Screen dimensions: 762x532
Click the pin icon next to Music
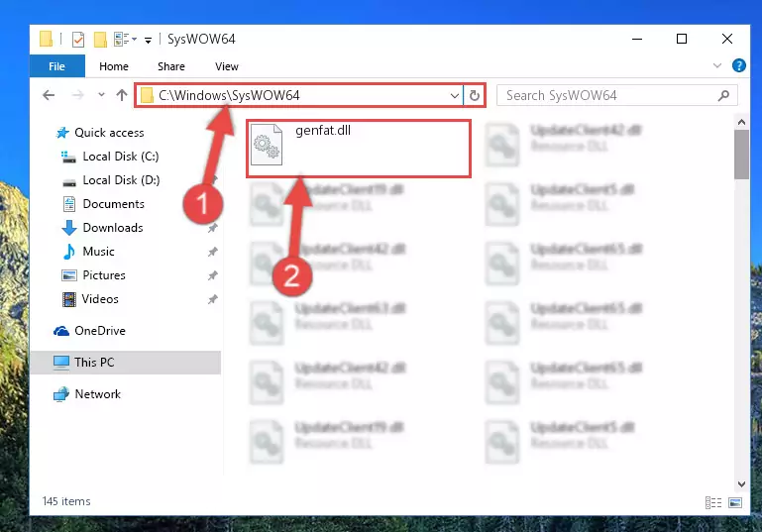tap(213, 252)
